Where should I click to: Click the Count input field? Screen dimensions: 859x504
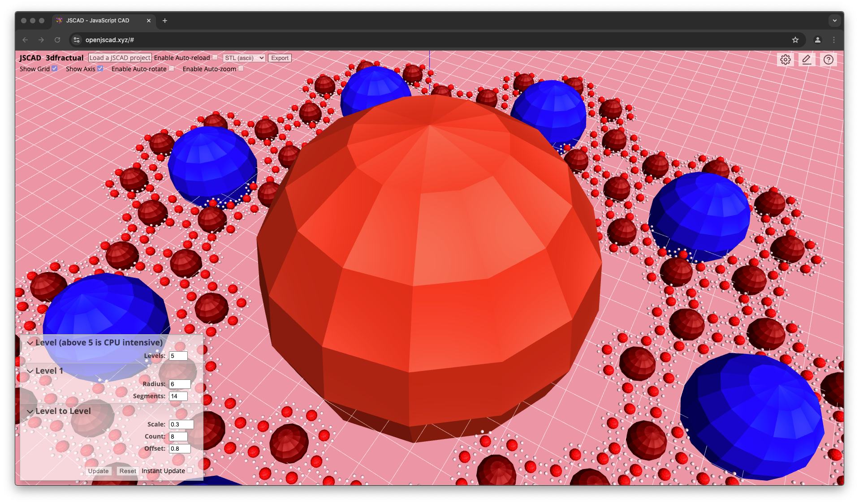point(178,436)
